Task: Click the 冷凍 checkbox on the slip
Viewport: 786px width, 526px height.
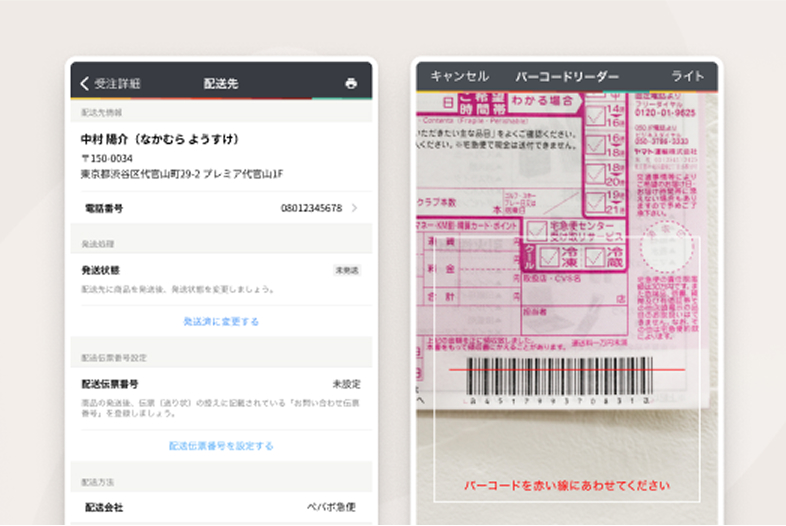Action: click(549, 258)
